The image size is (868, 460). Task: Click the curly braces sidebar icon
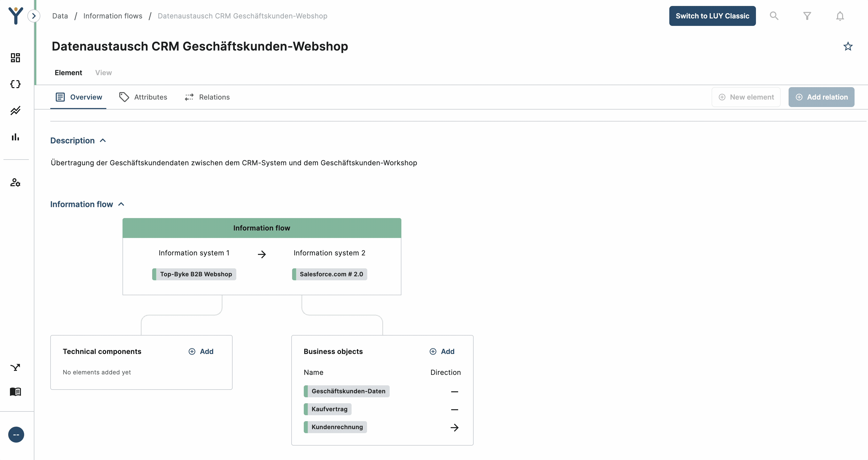[15, 84]
